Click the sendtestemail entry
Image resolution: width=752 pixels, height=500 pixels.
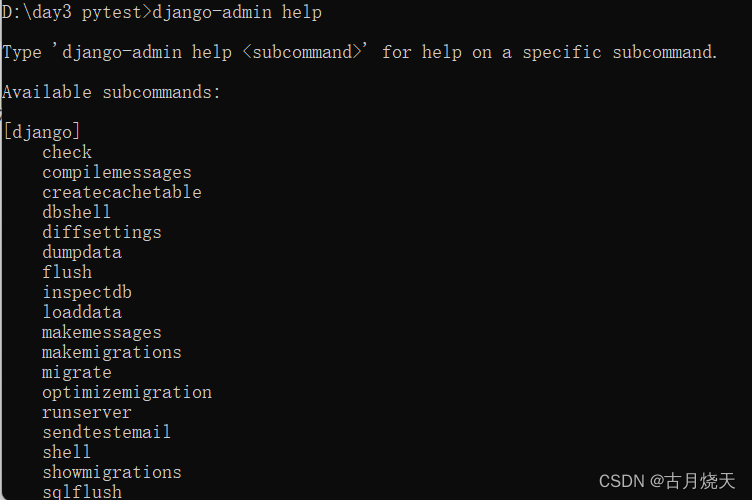tap(106, 432)
